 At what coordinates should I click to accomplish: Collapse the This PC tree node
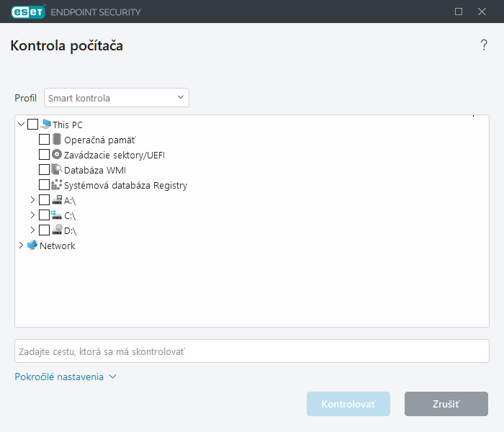pyautogui.click(x=21, y=125)
